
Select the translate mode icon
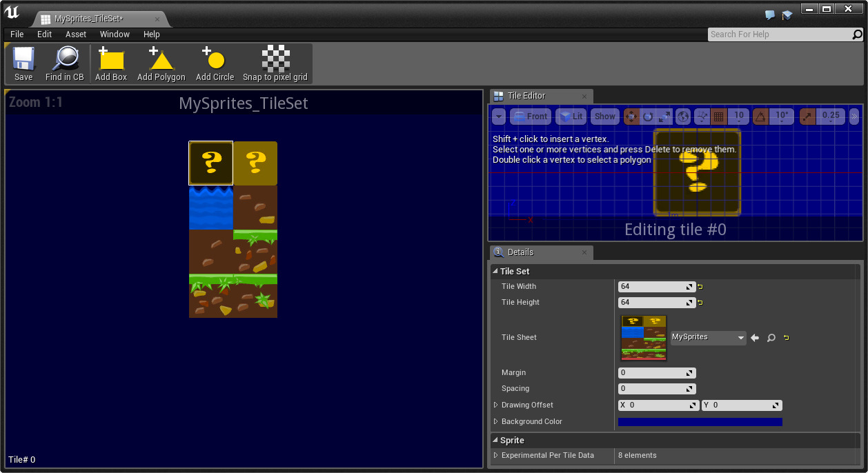(631, 117)
